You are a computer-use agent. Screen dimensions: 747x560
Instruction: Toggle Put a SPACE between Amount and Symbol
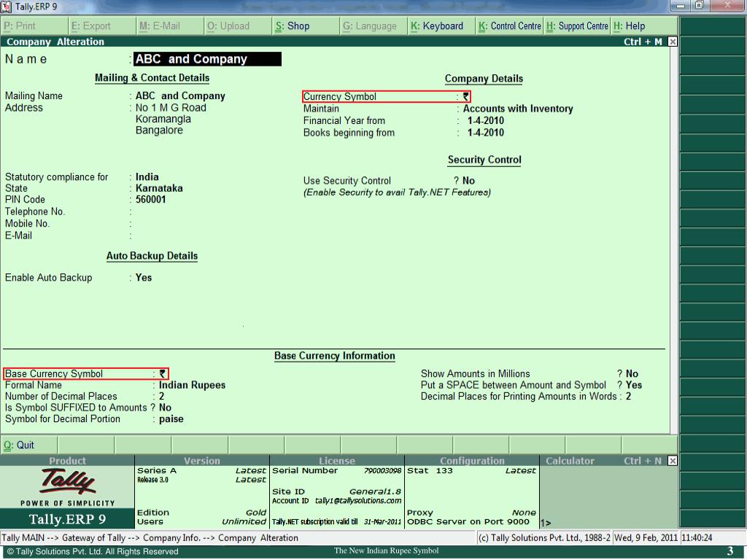click(x=634, y=385)
